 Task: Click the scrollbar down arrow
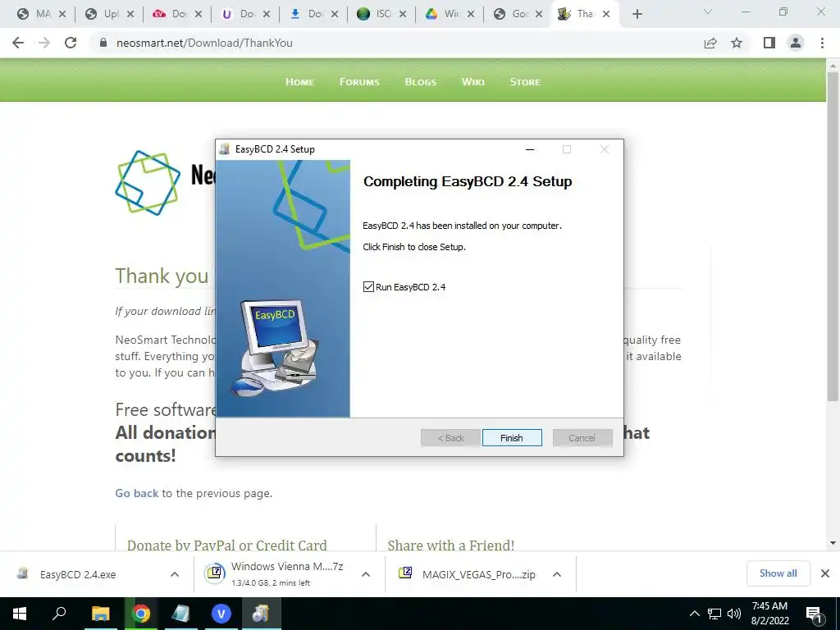(x=833, y=543)
